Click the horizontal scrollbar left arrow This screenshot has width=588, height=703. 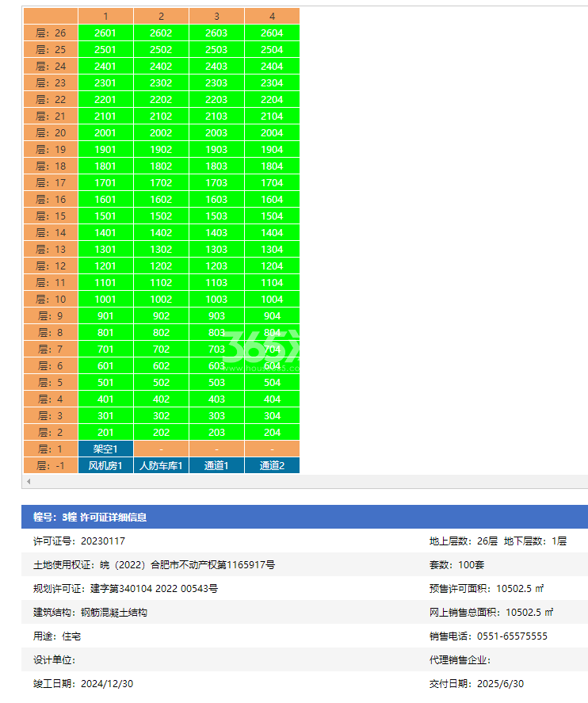[29, 482]
